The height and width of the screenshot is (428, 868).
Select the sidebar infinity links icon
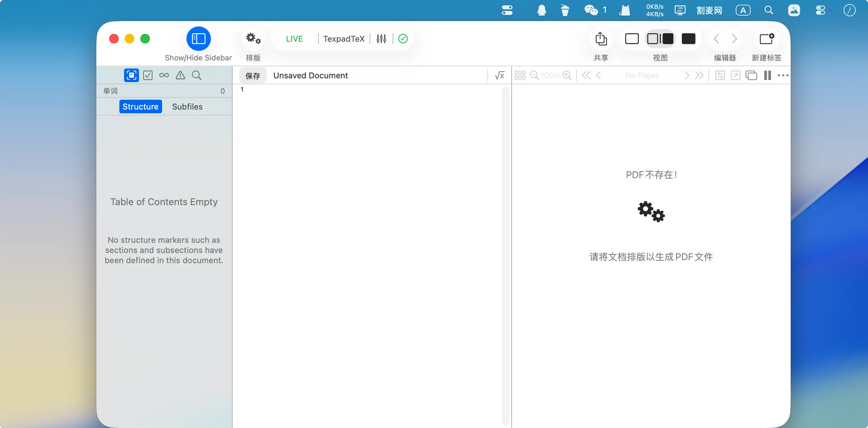(x=164, y=75)
